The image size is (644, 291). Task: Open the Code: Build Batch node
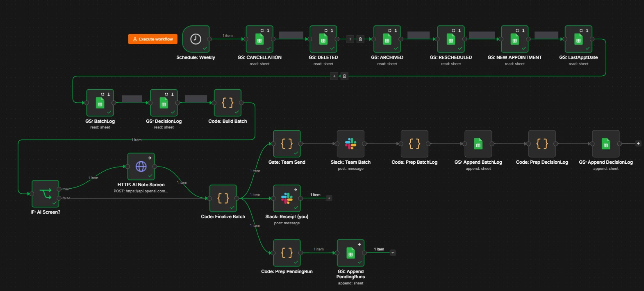pyautogui.click(x=228, y=103)
